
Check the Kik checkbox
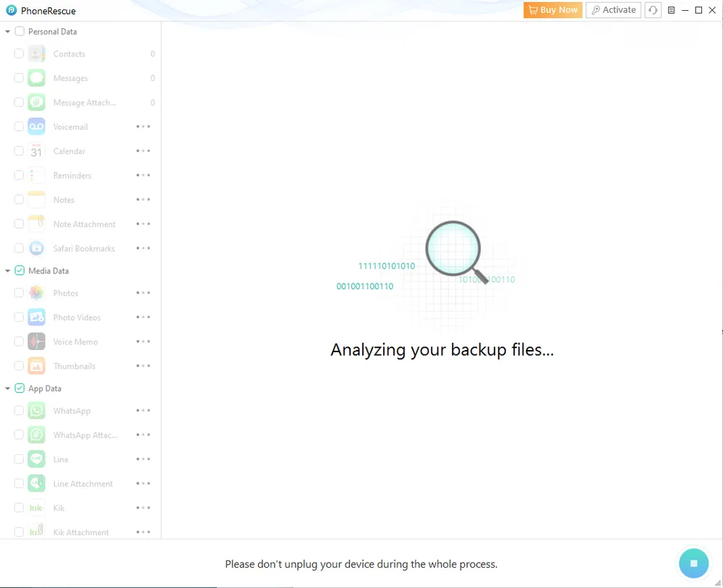(x=19, y=508)
